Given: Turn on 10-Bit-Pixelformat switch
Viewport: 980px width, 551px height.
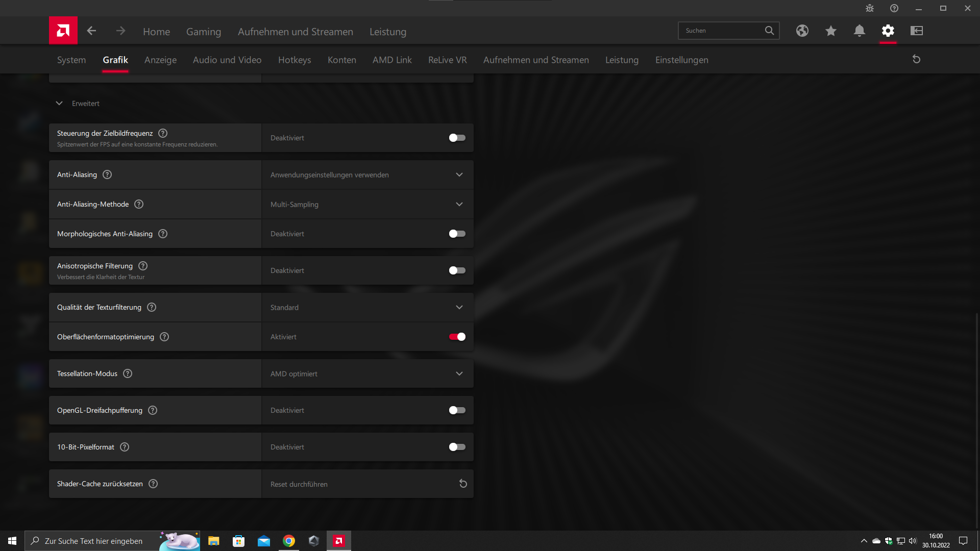Looking at the screenshot, I should click(457, 447).
